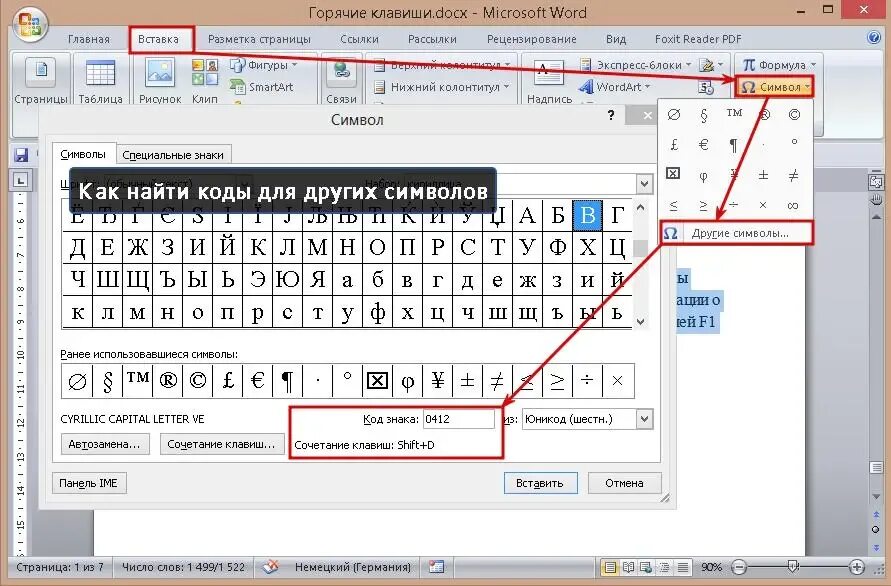Click the spelling check status bar icon
This screenshot has height=586, width=891.
[271, 567]
